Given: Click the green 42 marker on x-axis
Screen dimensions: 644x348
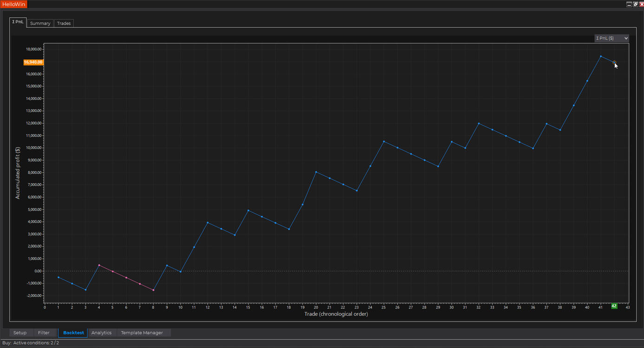Looking at the screenshot, I should click(614, 306).
